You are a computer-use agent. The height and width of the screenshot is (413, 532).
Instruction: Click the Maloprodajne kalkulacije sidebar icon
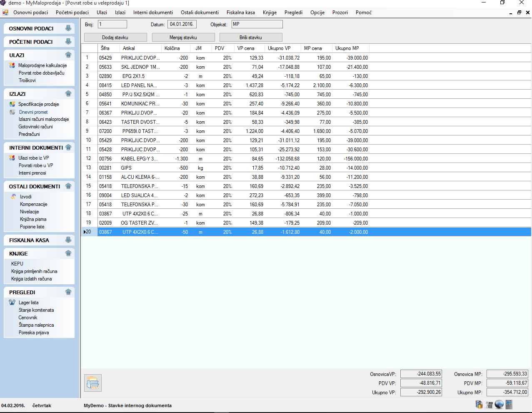point(12,65)
